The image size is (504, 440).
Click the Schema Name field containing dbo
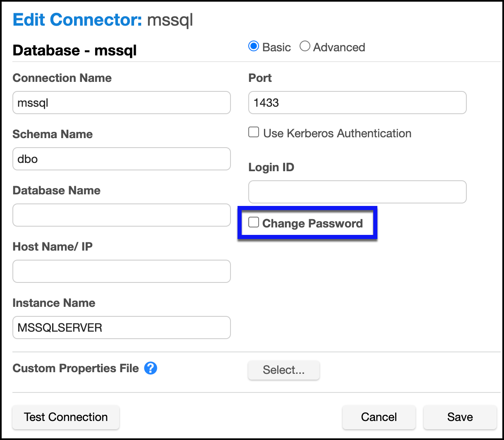(x=121, y=159)
